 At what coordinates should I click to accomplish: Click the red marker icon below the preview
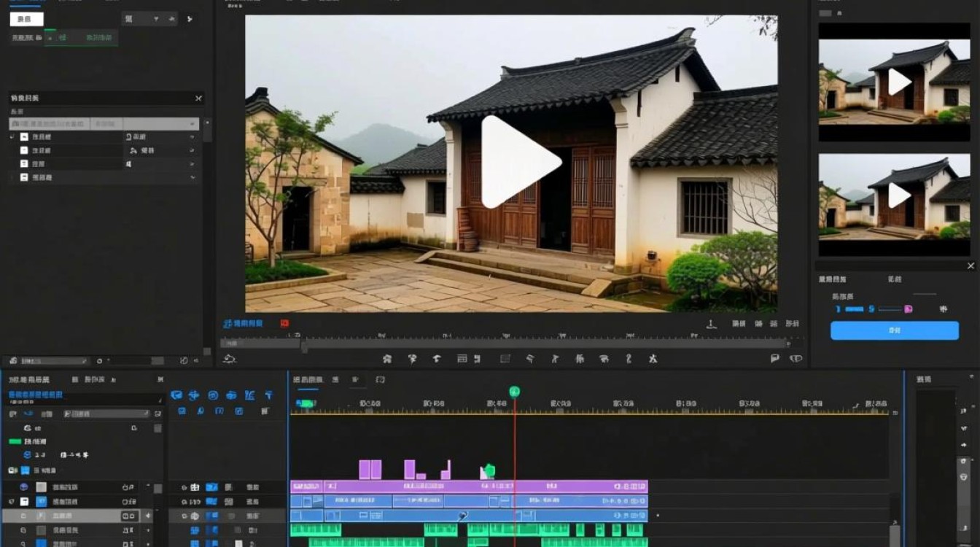point(284,323)
